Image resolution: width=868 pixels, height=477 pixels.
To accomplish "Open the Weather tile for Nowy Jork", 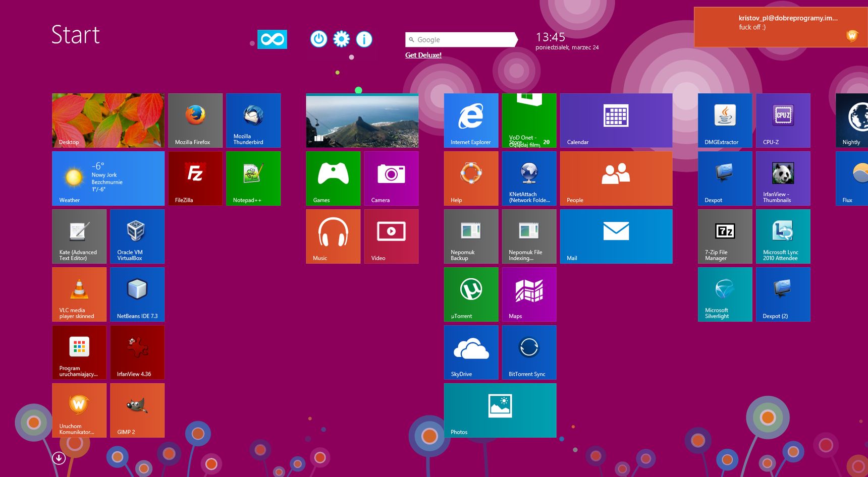I will click(x=108, y=178).
